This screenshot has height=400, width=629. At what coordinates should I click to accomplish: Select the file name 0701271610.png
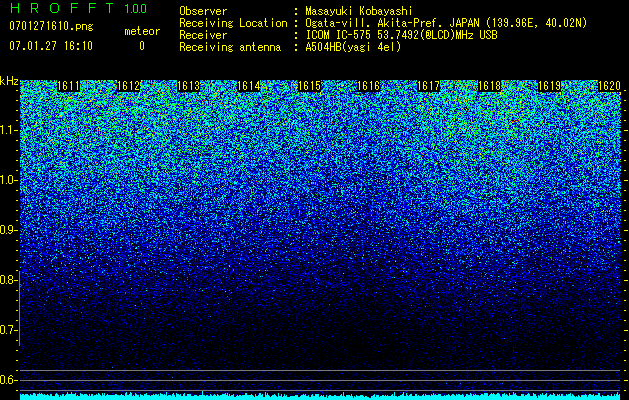pos(51,26)
